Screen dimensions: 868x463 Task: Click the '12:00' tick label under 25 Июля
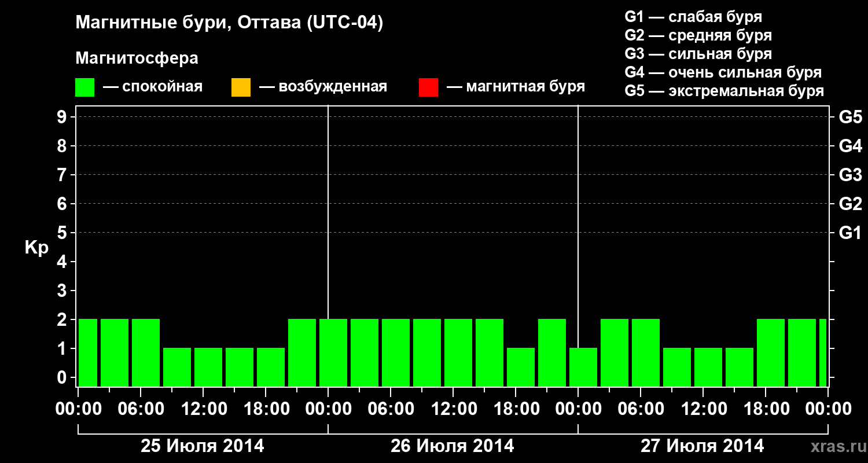(x=204, y=409)
